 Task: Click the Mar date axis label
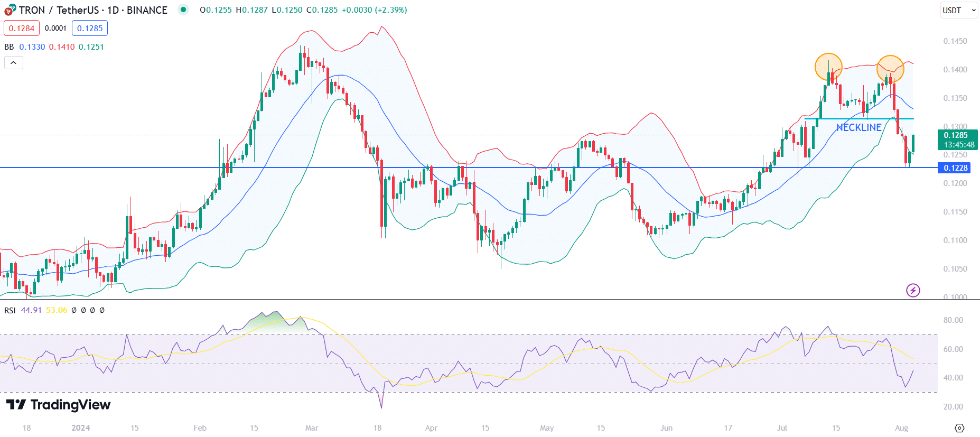click(312, 428)
